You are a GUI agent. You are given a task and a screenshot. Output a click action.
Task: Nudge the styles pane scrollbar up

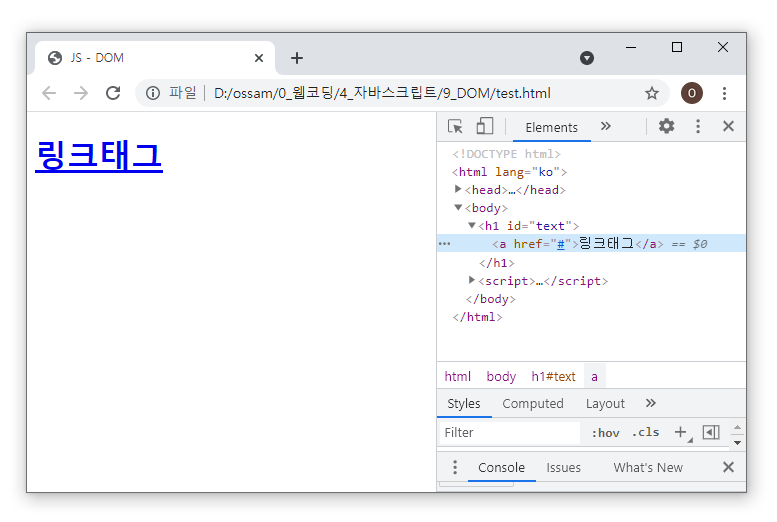pos(737,427)
